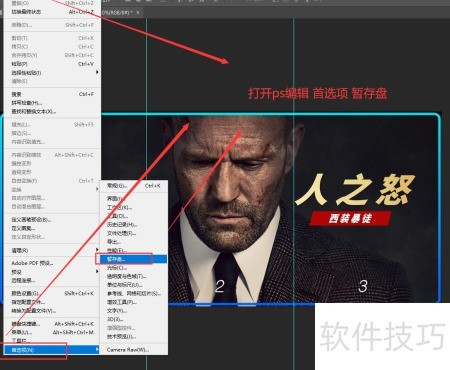Screen dimensions: 450x370
Task: Choose 清除 clear menu item
Action: [52, 81]
